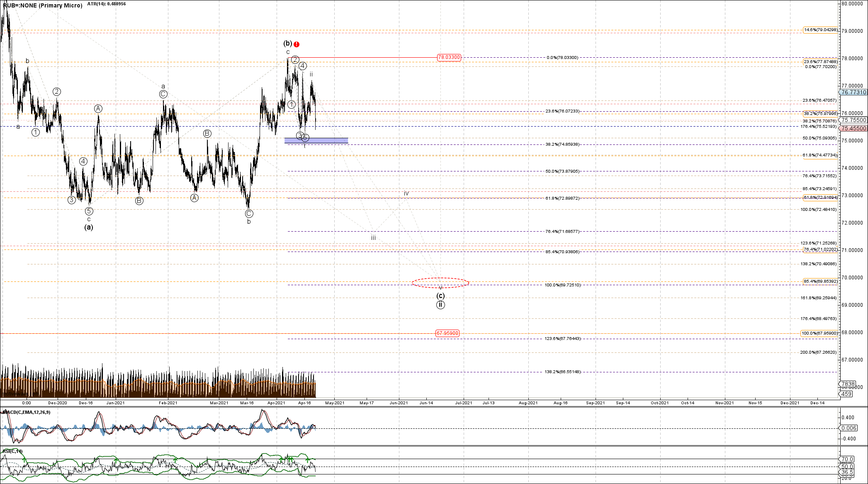Select the circled ii wave label under (c)

click(x=440, y=305)
